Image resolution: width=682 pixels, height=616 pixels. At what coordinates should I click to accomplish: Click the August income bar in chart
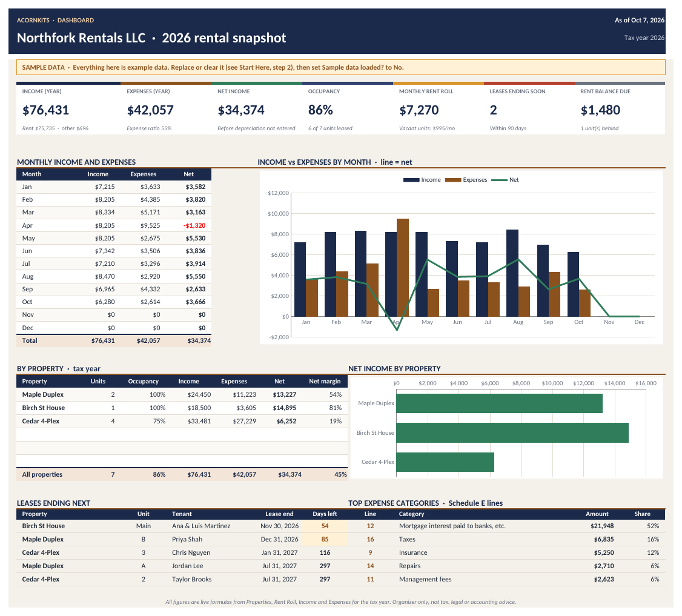pyautogui.click(x=512, y=273)
